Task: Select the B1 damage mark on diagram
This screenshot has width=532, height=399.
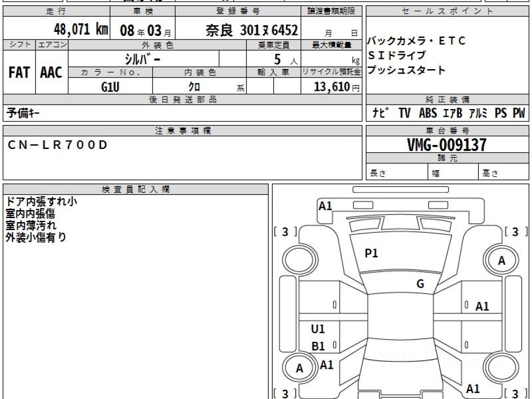Action: coord(318,347)
